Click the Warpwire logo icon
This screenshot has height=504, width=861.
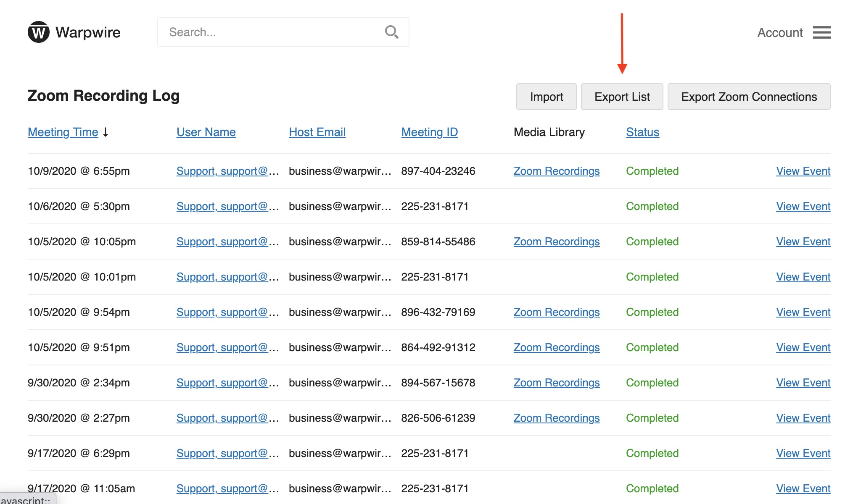pyautogui.click(x=39, y=31)
